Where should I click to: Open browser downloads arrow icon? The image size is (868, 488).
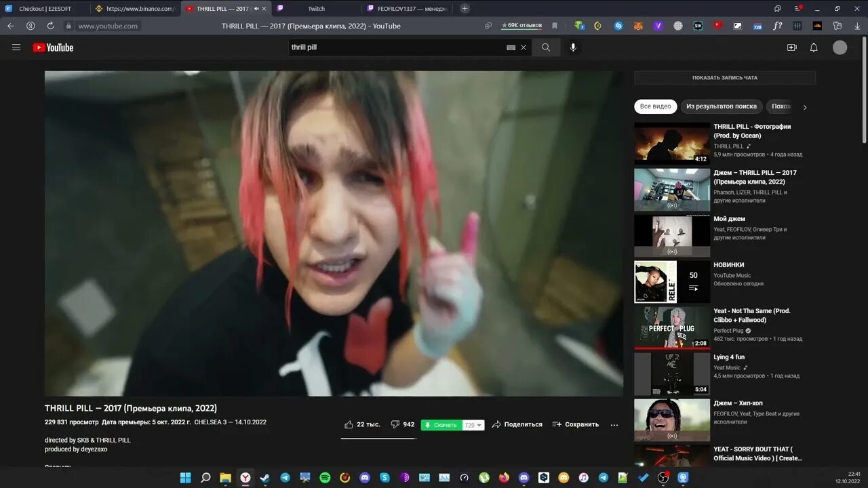coord(856,26)
